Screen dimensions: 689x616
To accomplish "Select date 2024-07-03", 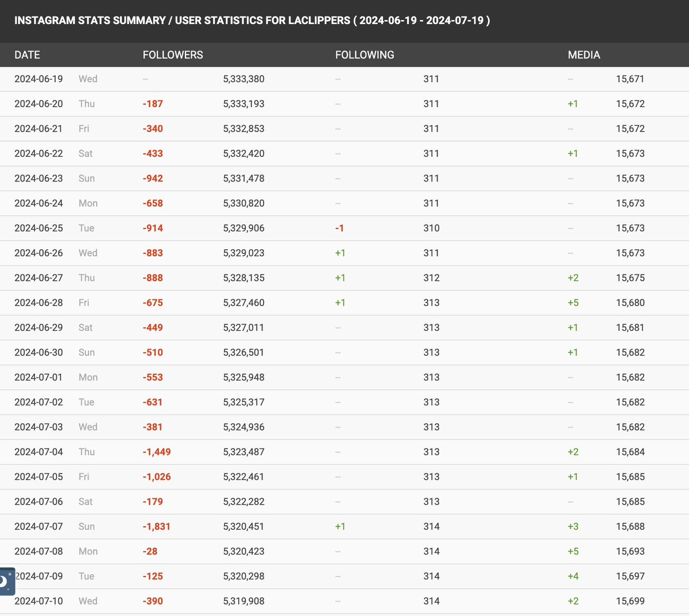I will 38,427.
